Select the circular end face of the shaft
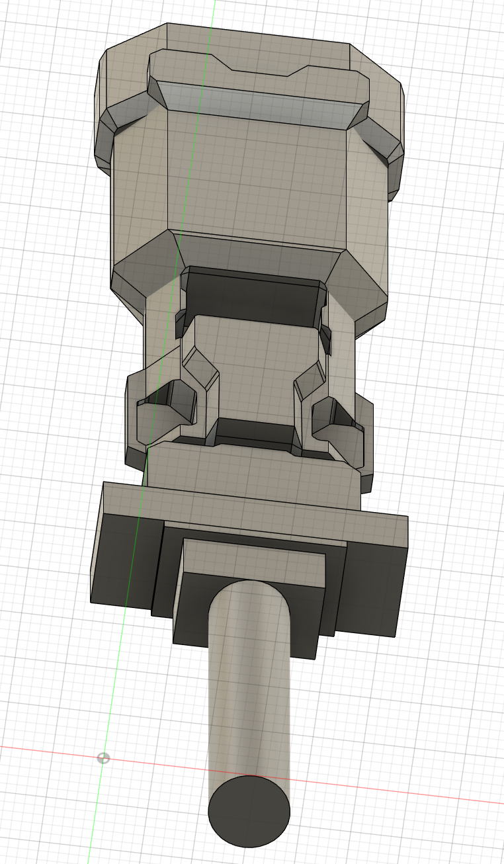 point(249,812)
